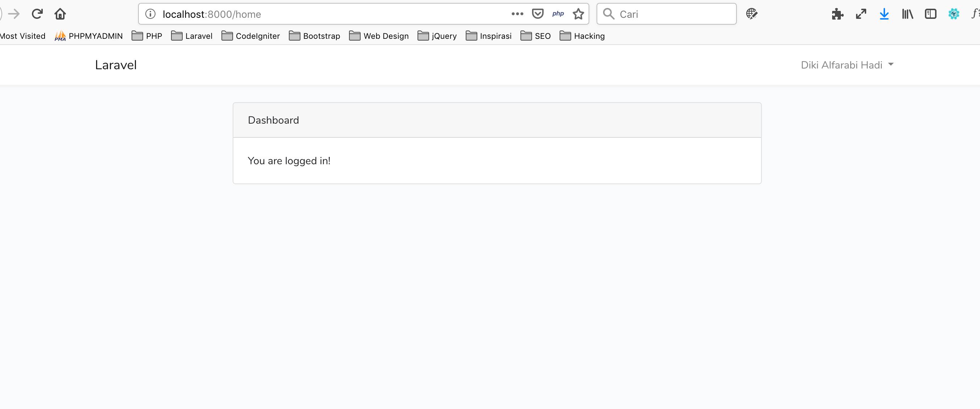
Task: Click the Laravel brand link
Action: pos(116,65)
